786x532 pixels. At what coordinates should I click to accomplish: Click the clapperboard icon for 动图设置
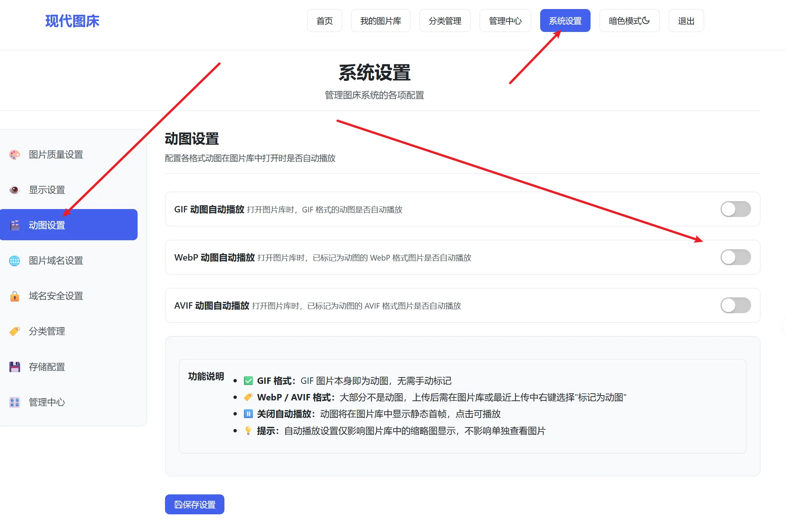tap(15, 225)
